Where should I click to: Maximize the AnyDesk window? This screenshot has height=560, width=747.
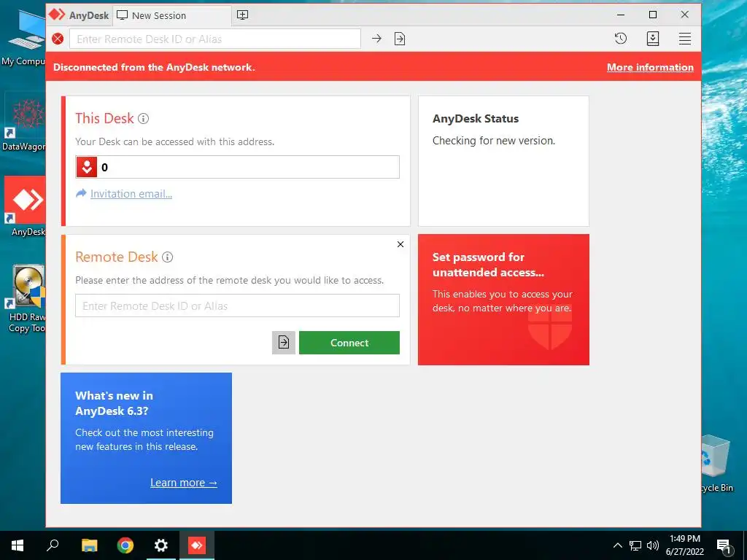click(653, 15)
